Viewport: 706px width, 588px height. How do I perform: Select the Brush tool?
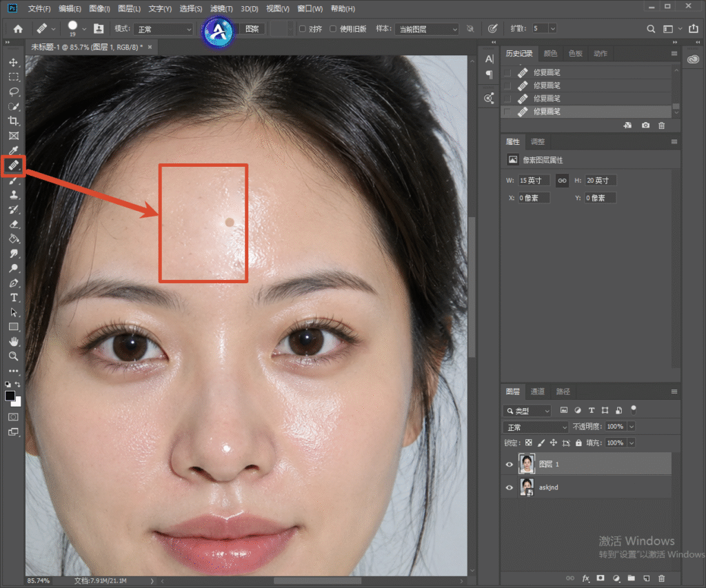(14, 181)
